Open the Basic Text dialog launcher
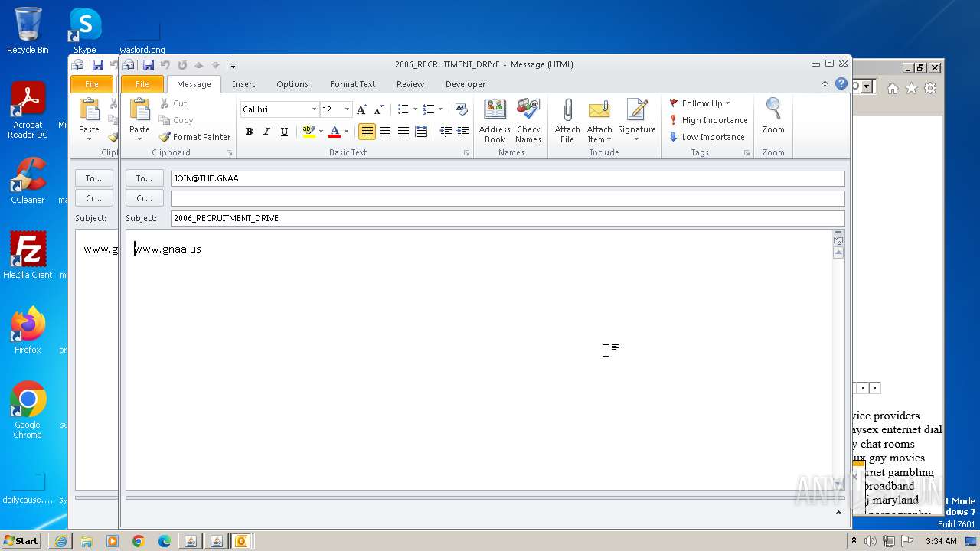 [x=467, y=153]
